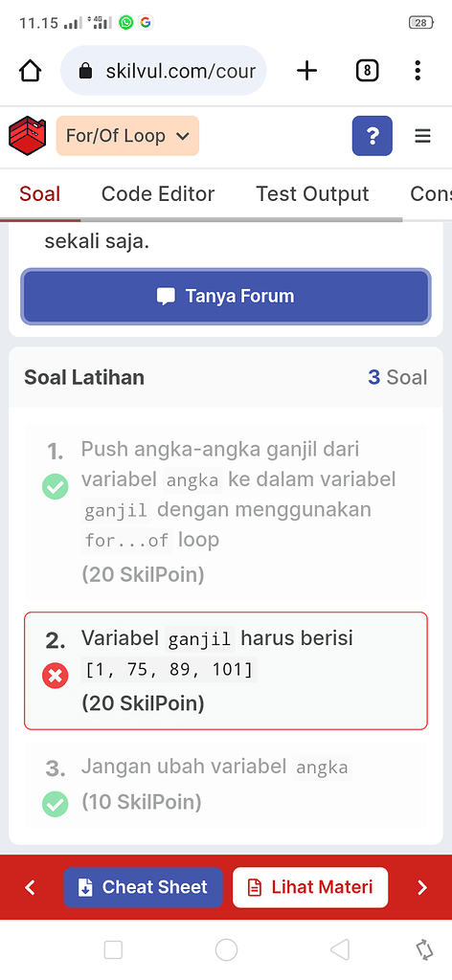Viewport: 452px width, 980px height.
Task: Go to previous lesson with left chevron
Action: 30,887
